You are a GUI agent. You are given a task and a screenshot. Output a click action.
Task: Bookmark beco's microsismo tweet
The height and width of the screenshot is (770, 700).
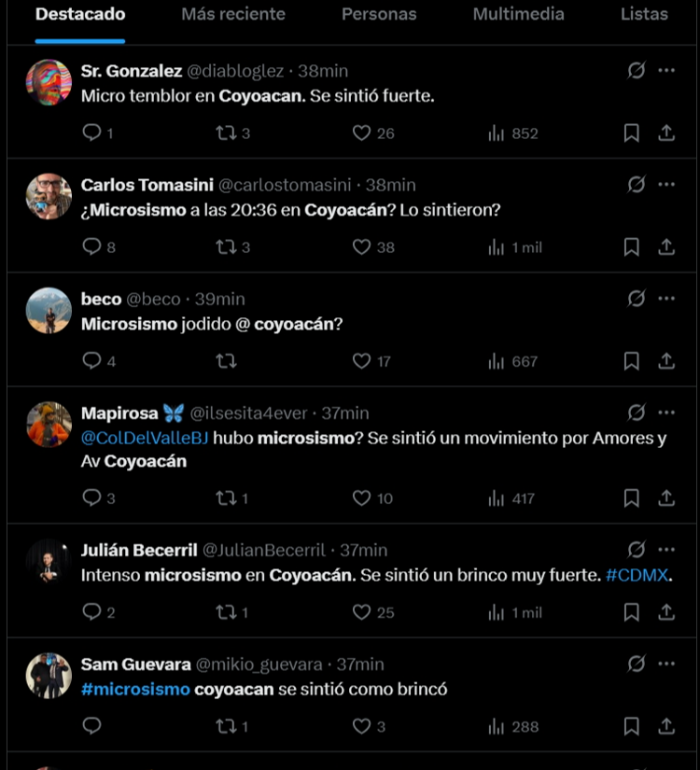point(631,361)
